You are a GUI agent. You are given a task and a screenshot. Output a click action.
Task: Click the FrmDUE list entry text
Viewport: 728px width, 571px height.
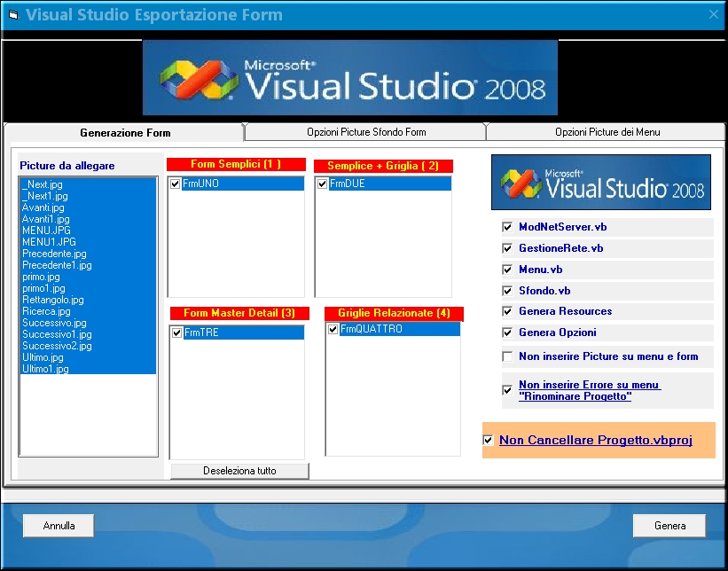(348, 184)
